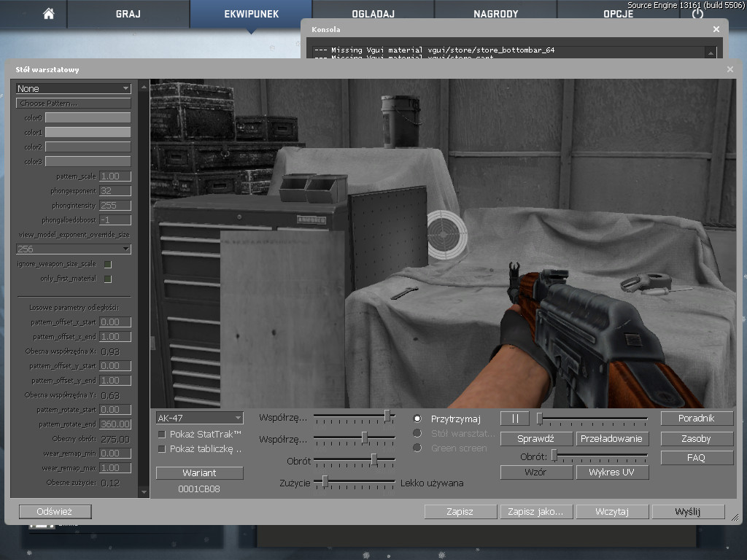Viewport: 747px width, 560px height.
Task: Select the Przytrzymaj radio option
Action: pos(417,419)
